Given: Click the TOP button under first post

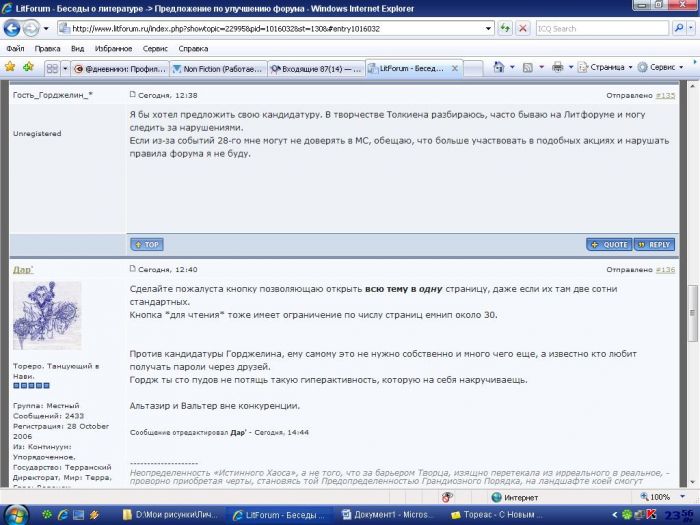Looking at the screenshot, I should 146,244.
